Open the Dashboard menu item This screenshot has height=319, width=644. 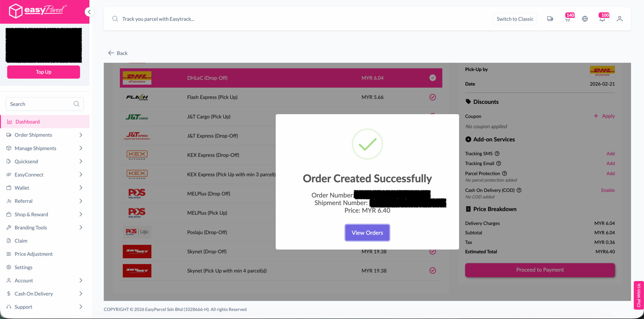[28, 122]
